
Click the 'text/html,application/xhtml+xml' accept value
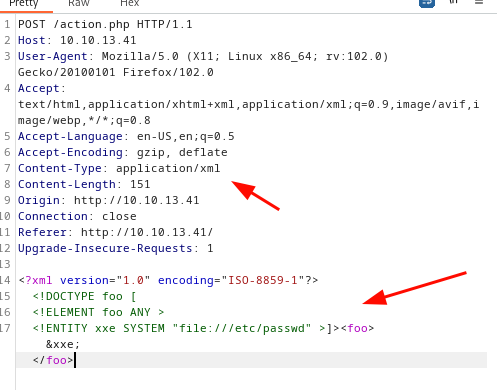click(126, 104)
